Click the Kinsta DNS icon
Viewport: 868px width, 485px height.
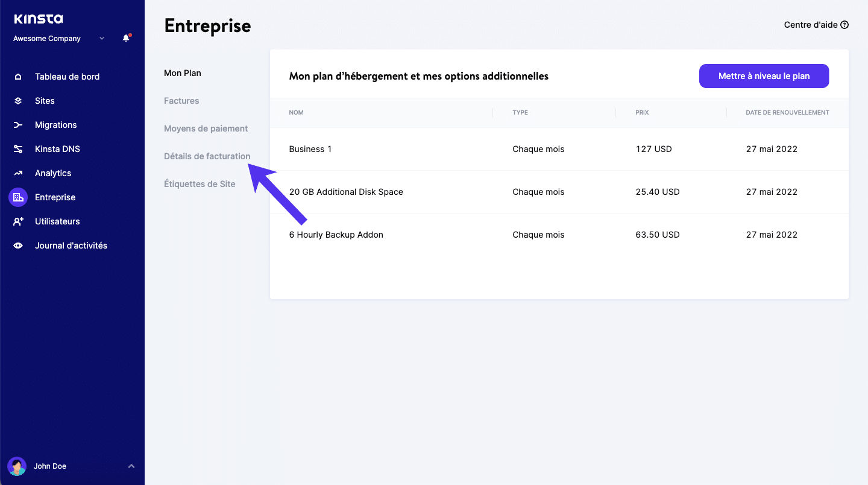click(x=18, y=149)
